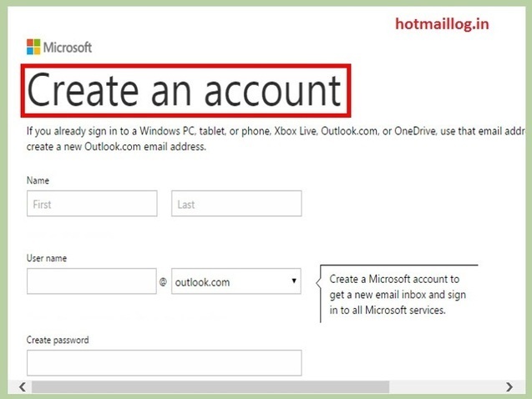Click the Name field label
Viewport: 532px width, 399px height.
pos(38,180)
